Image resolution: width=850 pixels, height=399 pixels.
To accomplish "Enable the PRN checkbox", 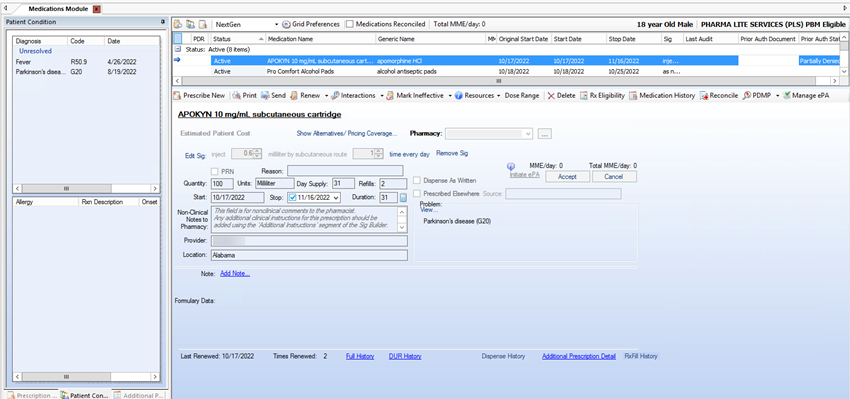I will 214,171.
